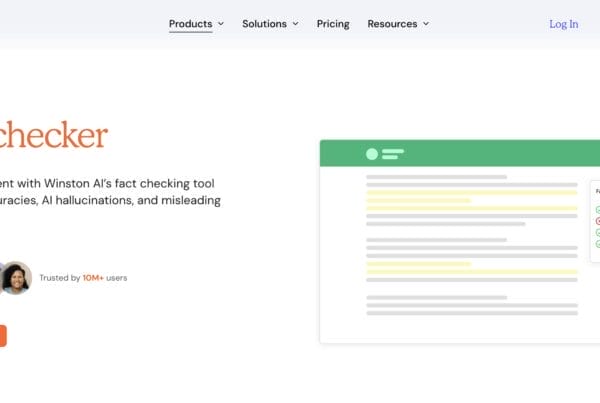Click the white circle icon in green header
This screenshot has height=403, width=600.
tap(372, 154)
